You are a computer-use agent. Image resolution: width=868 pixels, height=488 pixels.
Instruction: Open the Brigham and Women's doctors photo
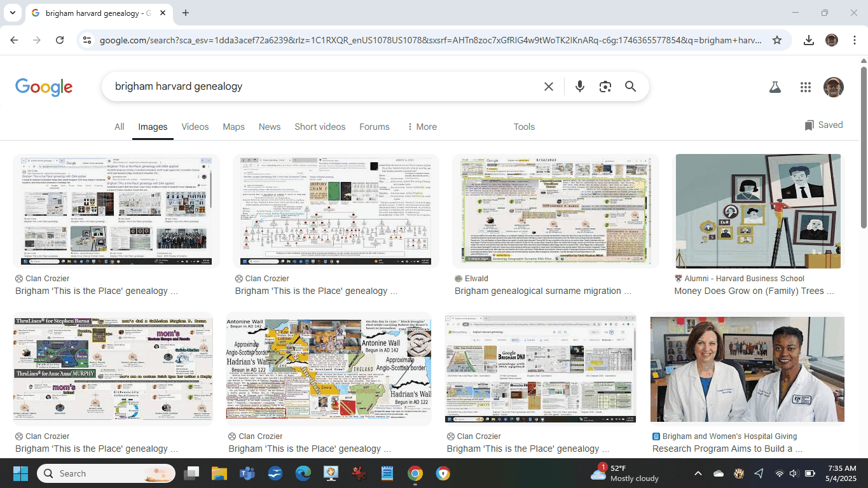pos(747,368)
